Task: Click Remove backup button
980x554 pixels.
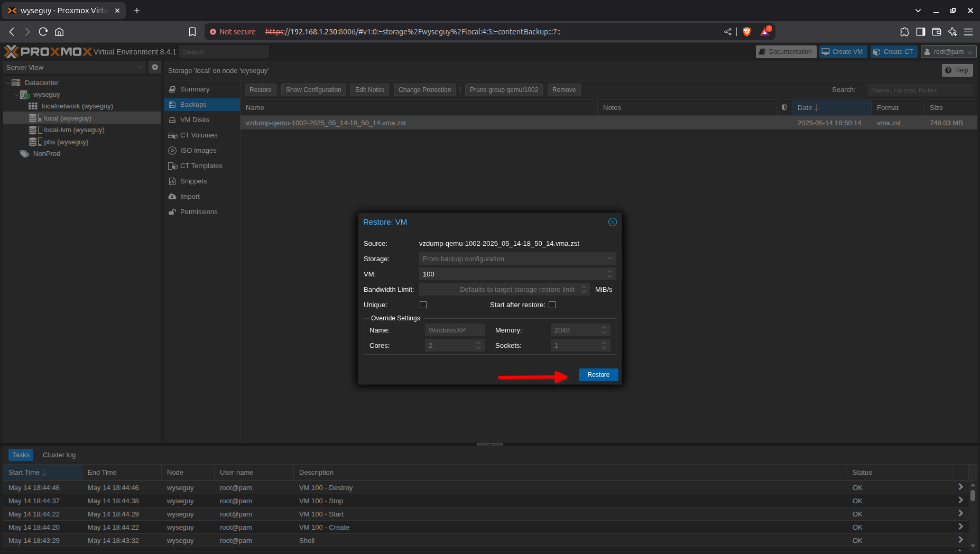Action: (x=564, y=90)
